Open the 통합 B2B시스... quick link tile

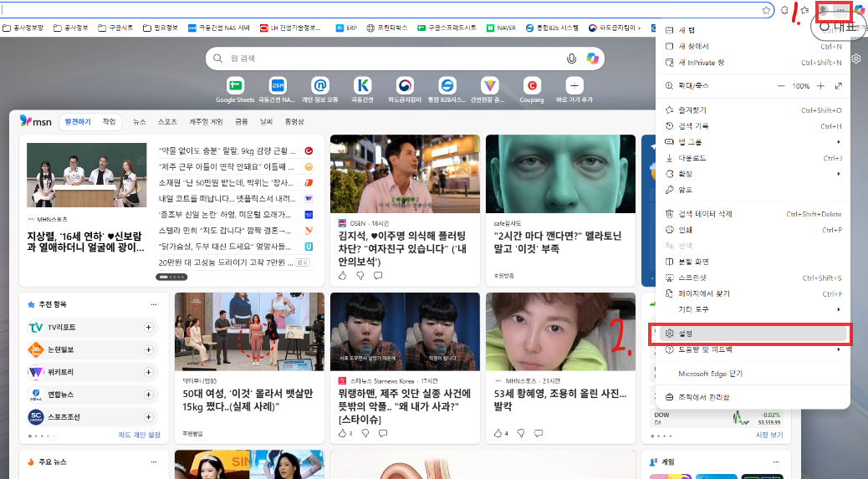[447, 89]
